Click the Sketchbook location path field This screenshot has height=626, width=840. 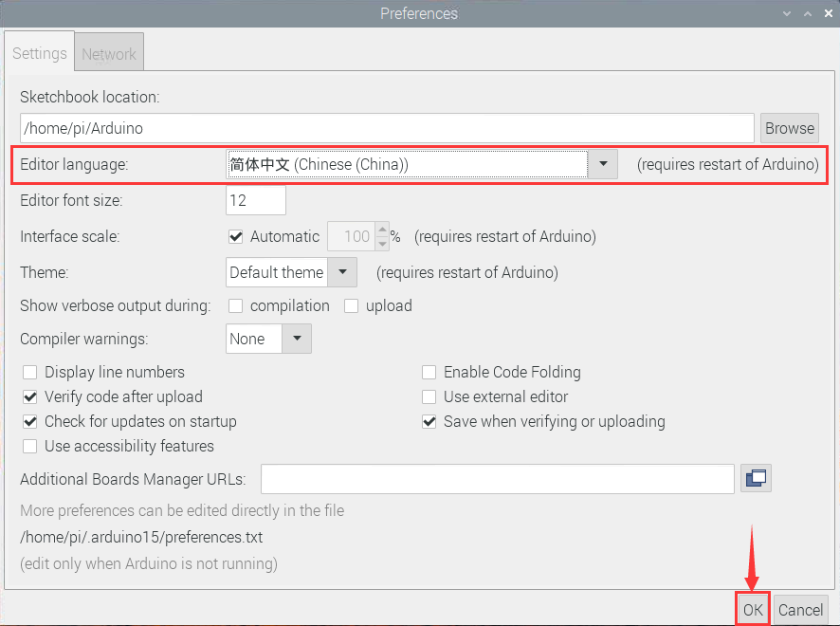[387, 128]
